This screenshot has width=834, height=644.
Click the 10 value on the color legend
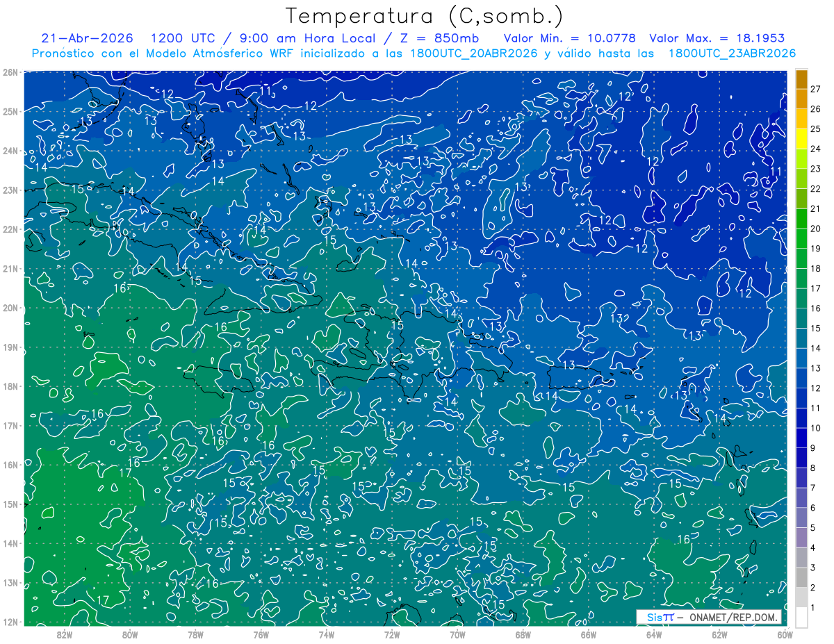[816, 428]
